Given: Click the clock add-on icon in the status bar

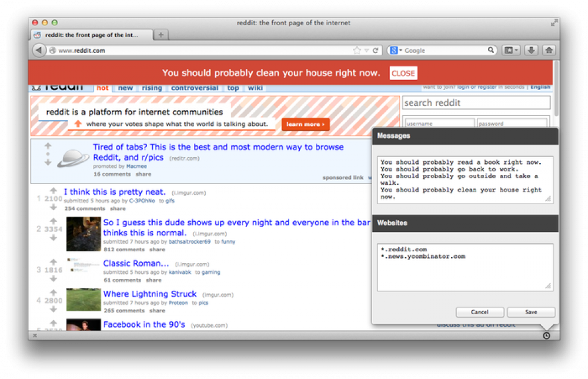Looking at the screenshot, I should 546,335.
